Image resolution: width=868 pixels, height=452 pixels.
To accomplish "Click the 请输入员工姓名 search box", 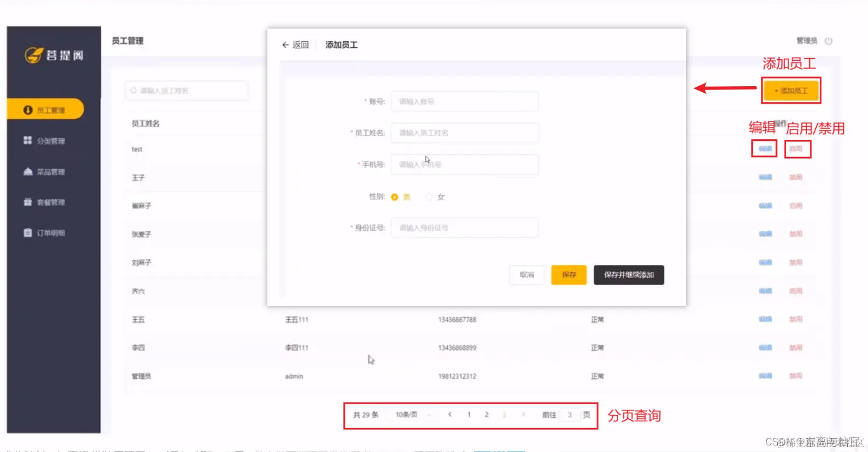I will click(x=187, y=91).
